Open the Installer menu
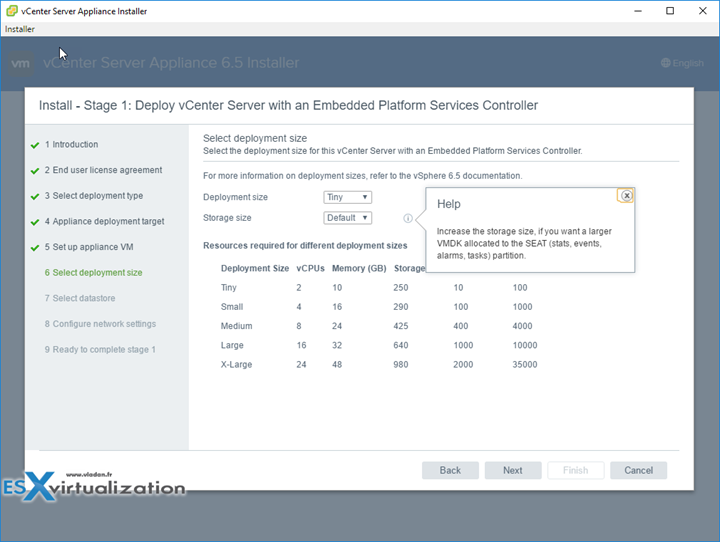The width and height of the screenshot is (720, 542). (x=20, y=29)
